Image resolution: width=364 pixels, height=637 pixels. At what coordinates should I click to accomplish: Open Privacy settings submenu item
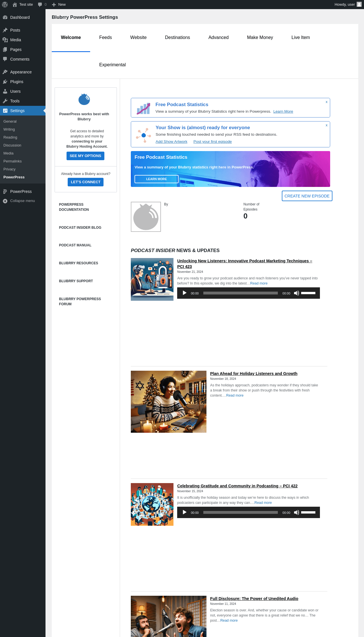point(9,169)
